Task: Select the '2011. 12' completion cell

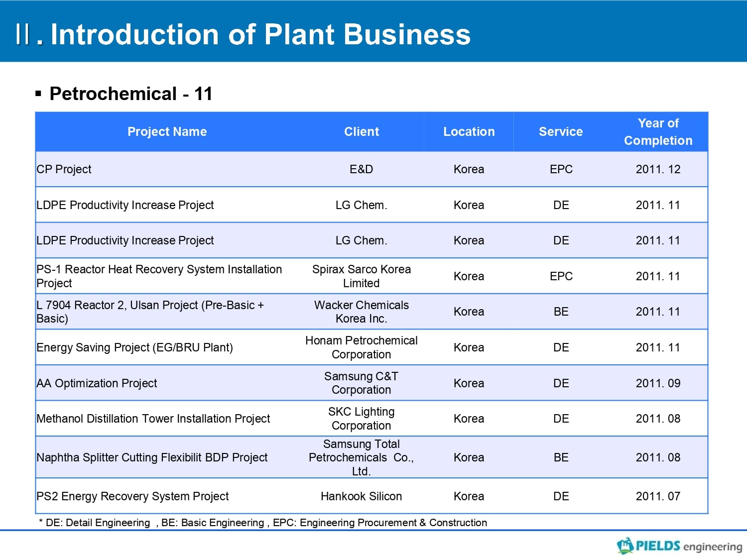Action: 658,169
